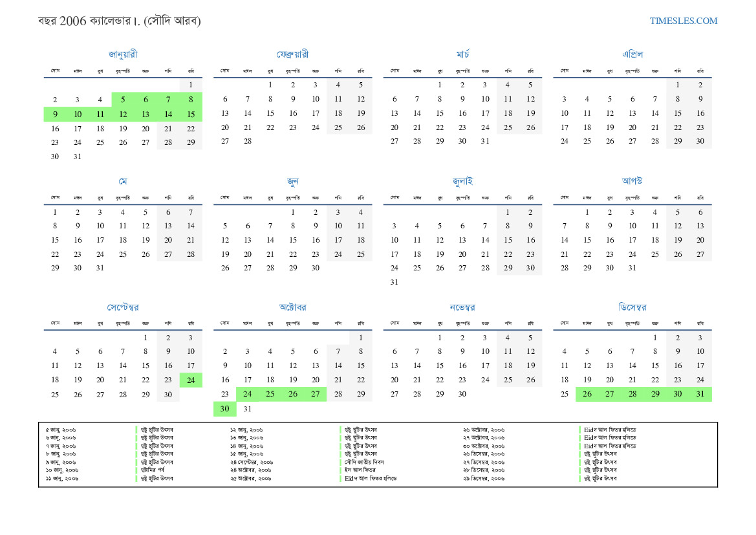
Task: Select the জুলাই month heading
Action: [x=462, y=181]
